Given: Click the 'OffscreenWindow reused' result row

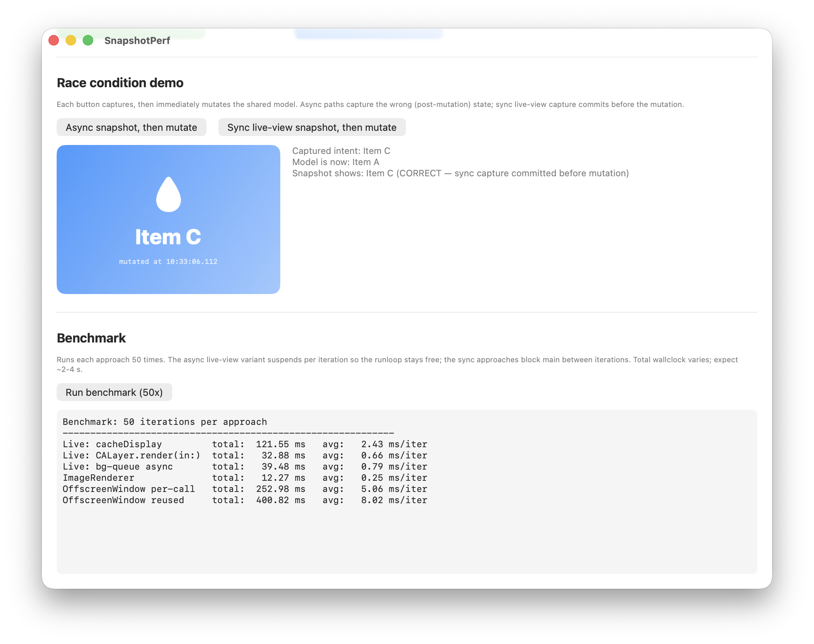Looking at the screenshot, I should tap(245, 500).
